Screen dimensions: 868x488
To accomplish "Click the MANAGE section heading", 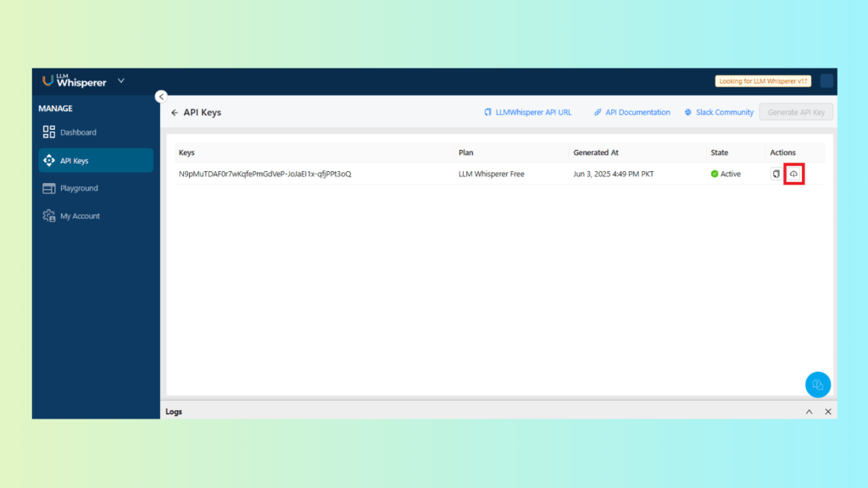I will (x=55, y=108).
